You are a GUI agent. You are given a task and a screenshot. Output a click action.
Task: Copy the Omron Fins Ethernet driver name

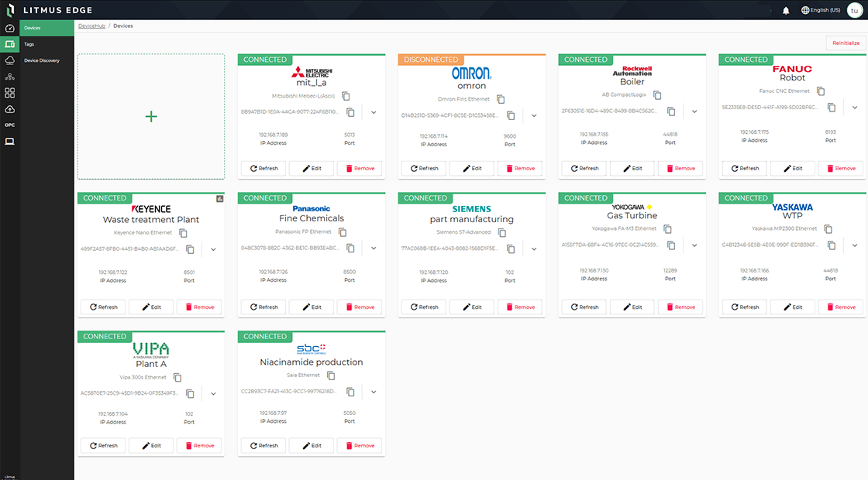point(501,99)
